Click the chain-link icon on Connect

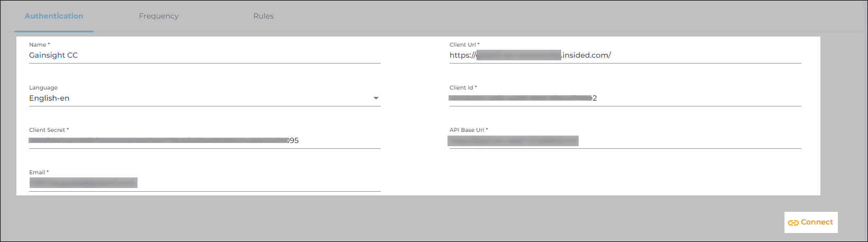coord(793,223)
